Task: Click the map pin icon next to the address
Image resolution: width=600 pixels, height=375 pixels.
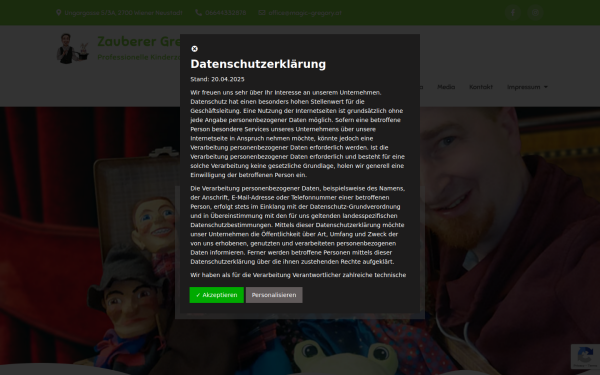Action: pyautogui.click(x=59, y=13)
